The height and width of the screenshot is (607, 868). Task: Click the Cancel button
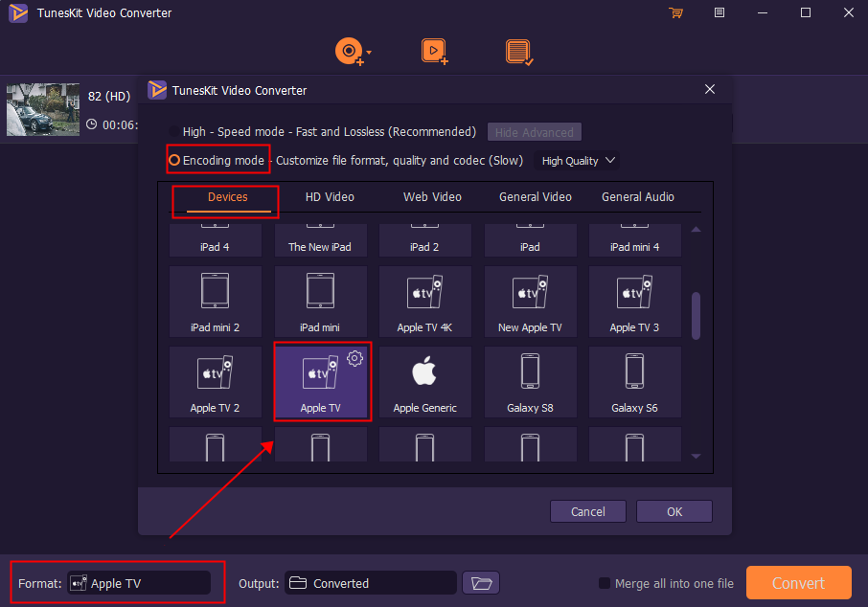(588, 511)
